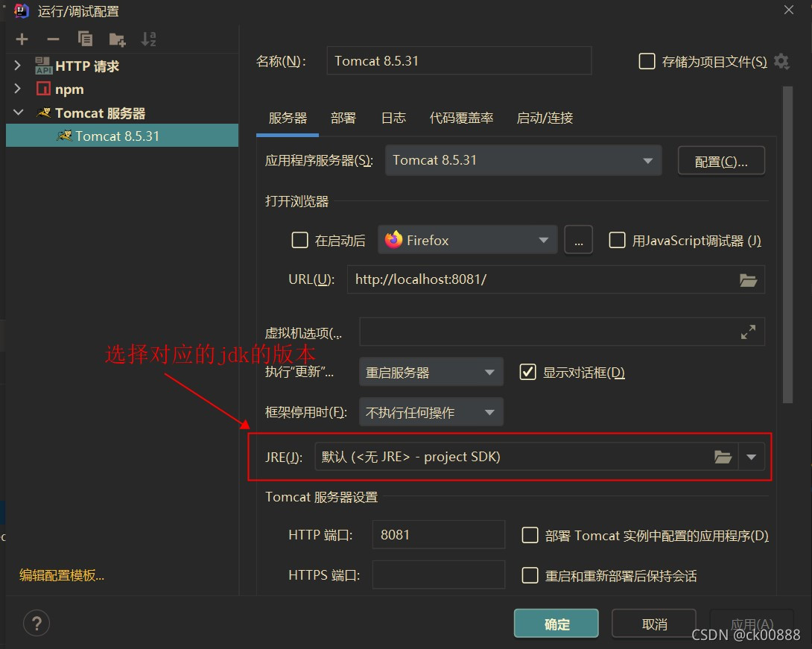Enable 重启和重新部署后保持会话 checkbox
Image resolution: width=812 pixels, height=649 pixels.
click(x=530, y=575)
